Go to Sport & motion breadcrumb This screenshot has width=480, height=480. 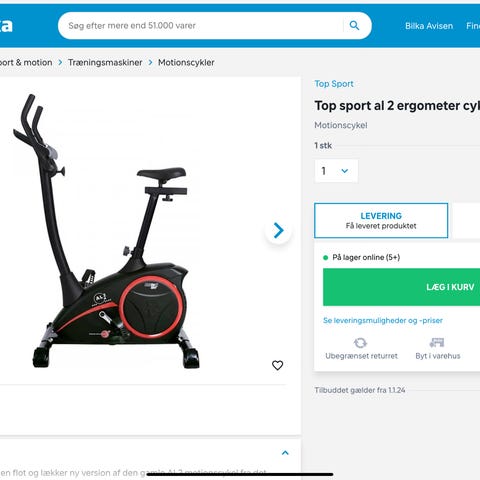[x=26, y=62]
